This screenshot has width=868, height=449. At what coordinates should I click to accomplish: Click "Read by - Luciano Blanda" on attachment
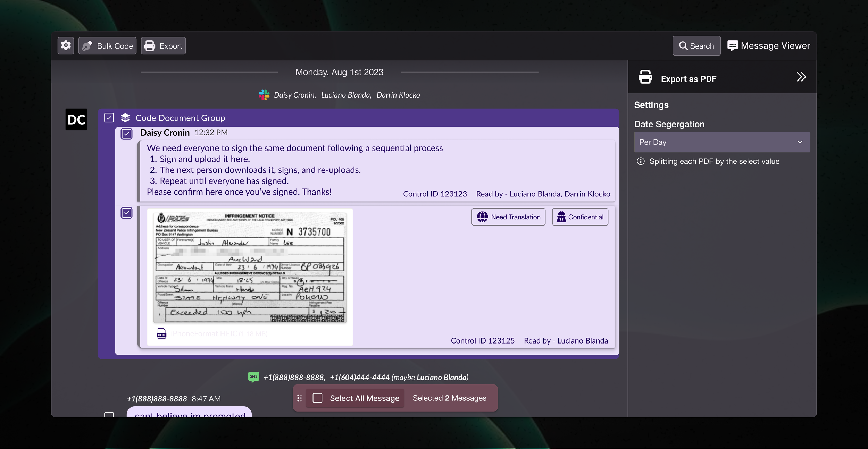point(566,341)
